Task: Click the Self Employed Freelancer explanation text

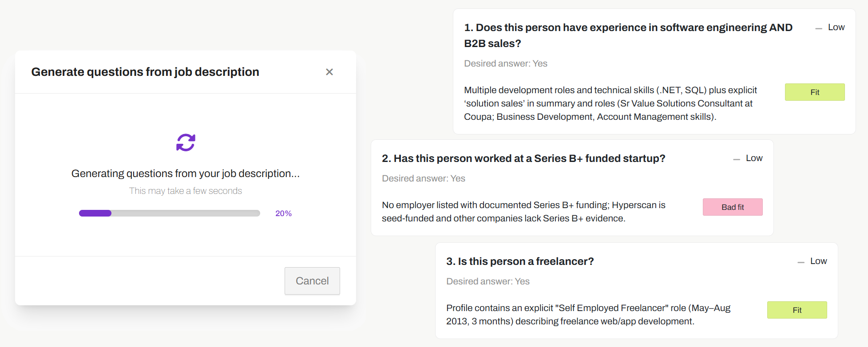Action: pyautogui.click(x=588, y=315)
